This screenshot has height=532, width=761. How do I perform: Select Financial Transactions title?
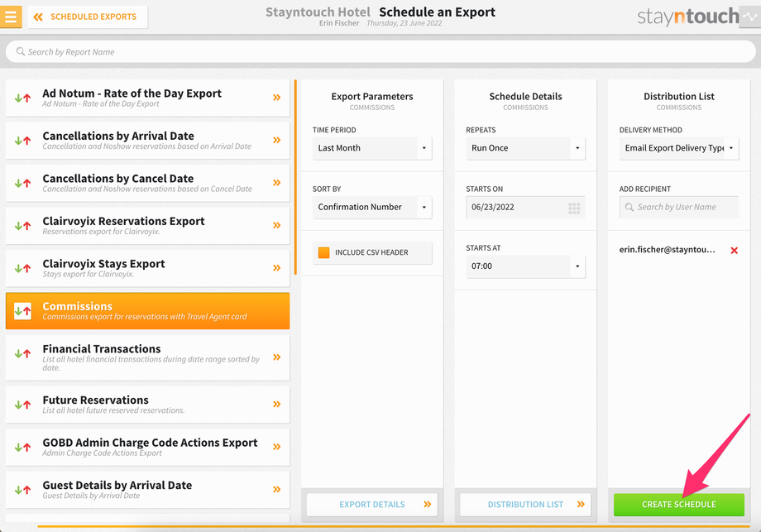102,348
